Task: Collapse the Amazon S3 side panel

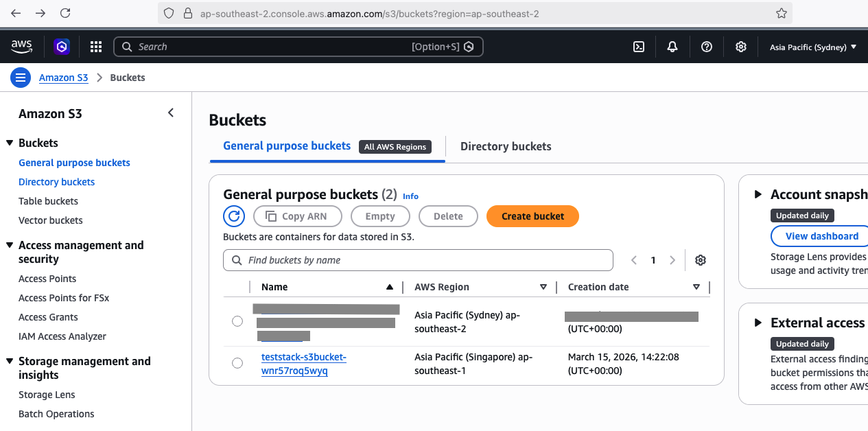Action: [x=171, y=113]
